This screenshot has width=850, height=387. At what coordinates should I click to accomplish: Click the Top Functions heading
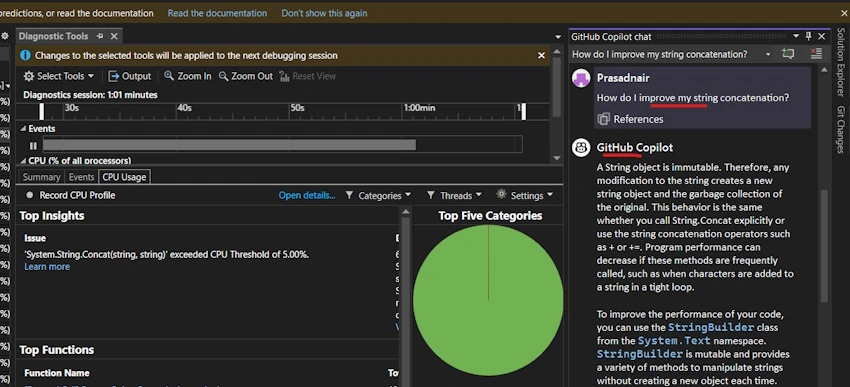click(x=57, y=350)
